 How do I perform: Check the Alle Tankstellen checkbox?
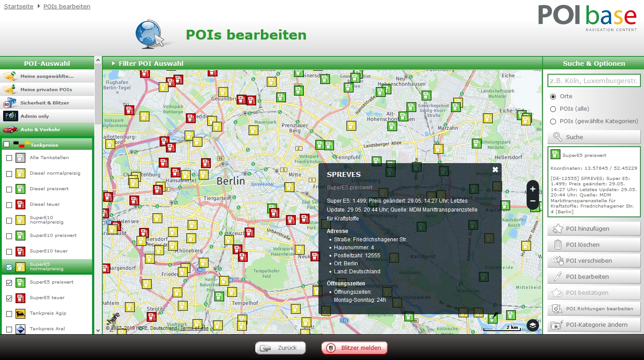click(x=9, y=158)
